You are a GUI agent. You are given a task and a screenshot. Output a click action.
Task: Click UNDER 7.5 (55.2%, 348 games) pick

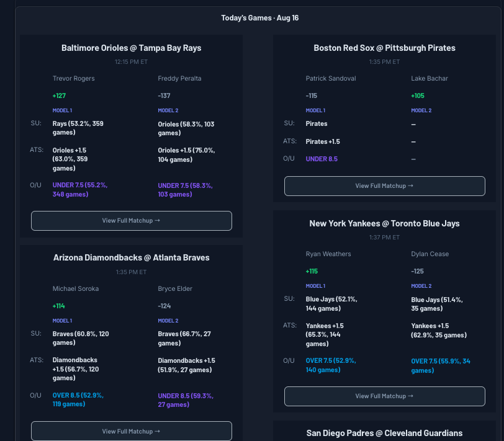tap(79, 190)
